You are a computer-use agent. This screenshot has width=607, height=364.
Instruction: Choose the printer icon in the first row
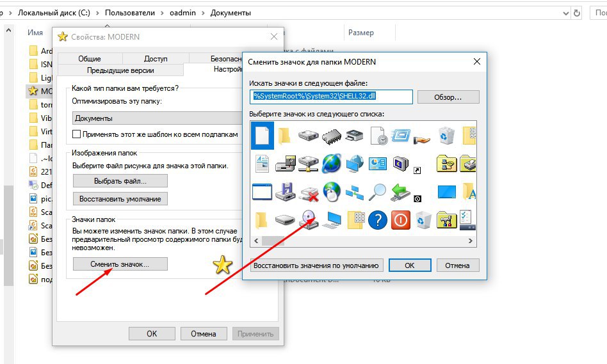354,136
